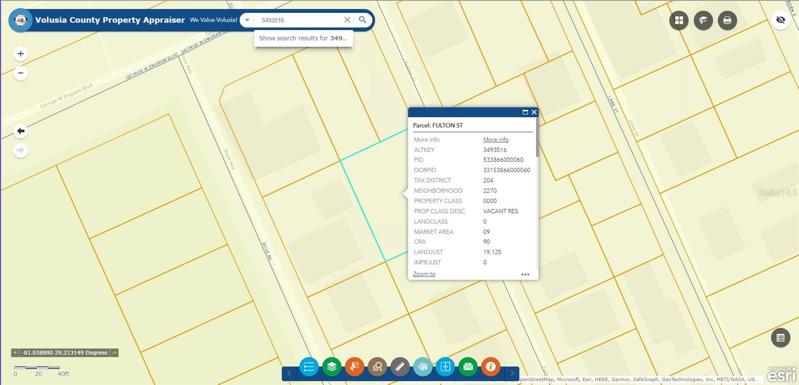799x385 pixels.
Task: Go to next map extent
Action: pyautogui.click(x=20, y=151)
